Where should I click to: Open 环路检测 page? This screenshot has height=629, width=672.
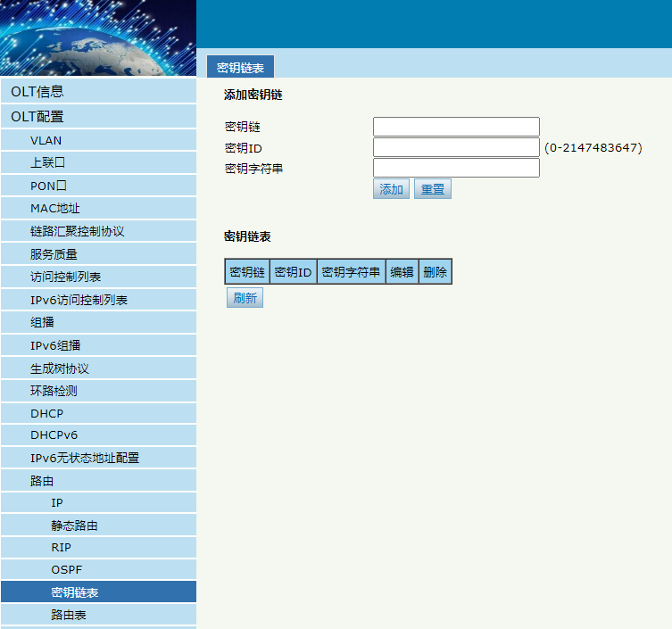point(98,391)
